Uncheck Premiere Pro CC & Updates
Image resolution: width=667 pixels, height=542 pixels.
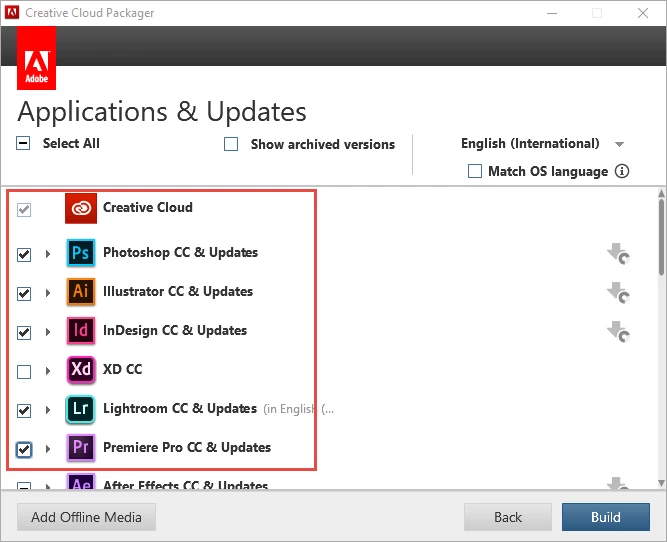point(24,450)
